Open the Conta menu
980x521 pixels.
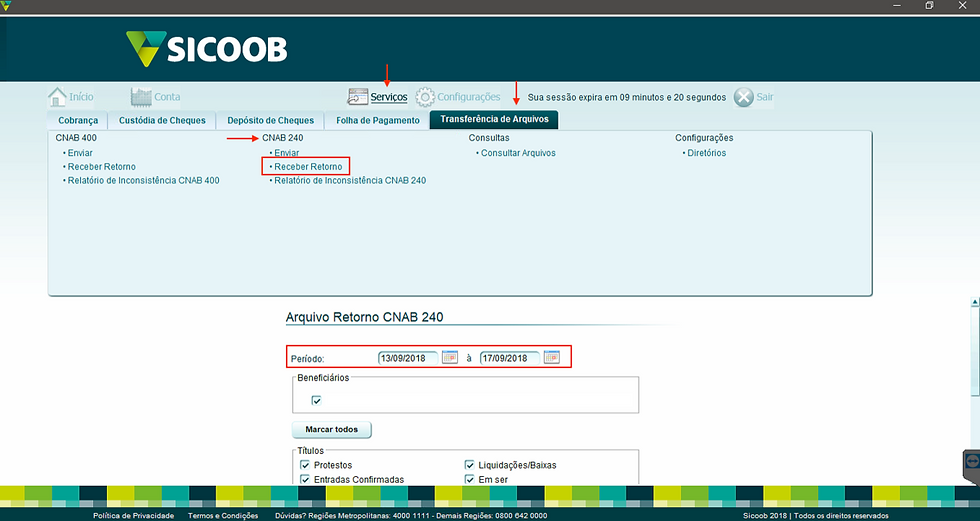pos(167,97)
